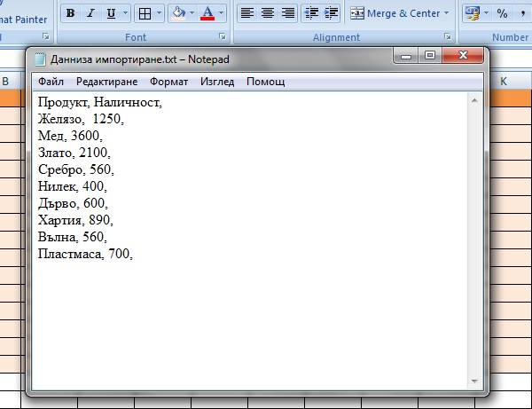
Task: Click the Merge & Center button
Action: click(395, 13)
